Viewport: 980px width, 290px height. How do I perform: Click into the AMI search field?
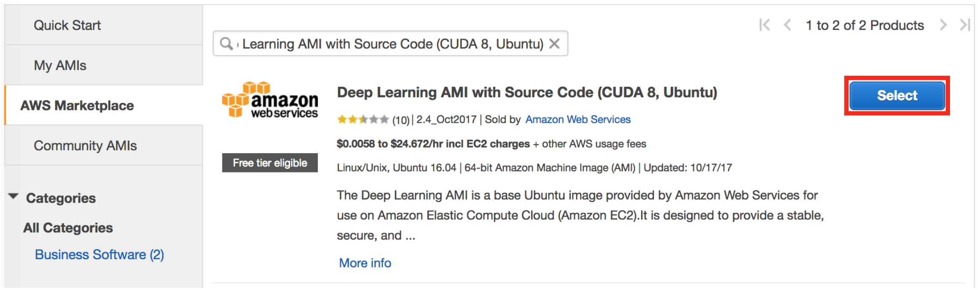point(392,44)
